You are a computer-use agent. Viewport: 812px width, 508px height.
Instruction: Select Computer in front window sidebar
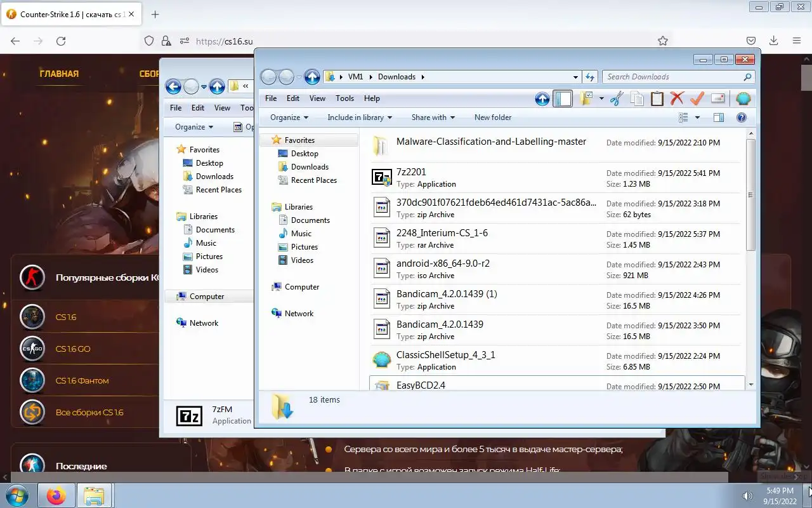tap(302, 287)
